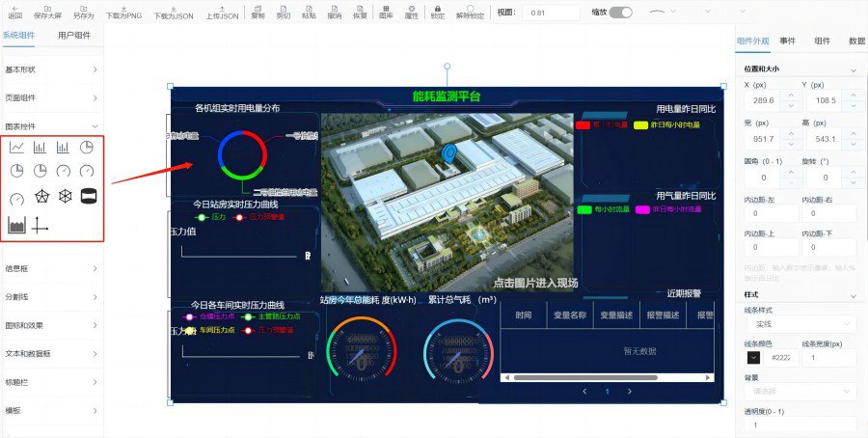The image size is (868, 438).
Task: Import a file with 上传JSON
Action: coord(222,13)
